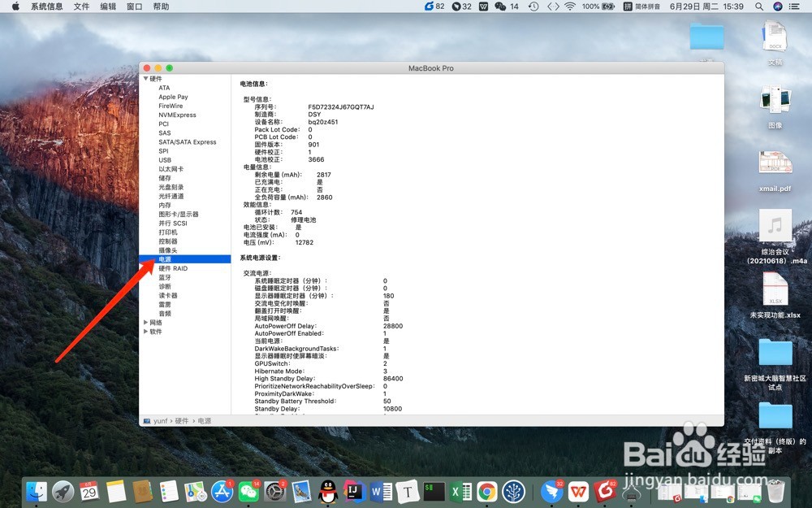812x508 pixels.
Task: Select 硬件 RAID in the sidebar
Action: point(173,268)
